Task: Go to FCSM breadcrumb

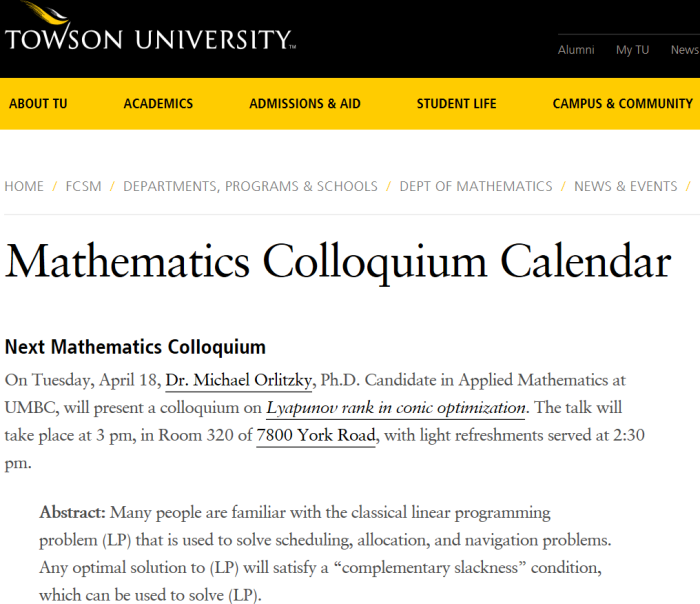Action: 83,186
